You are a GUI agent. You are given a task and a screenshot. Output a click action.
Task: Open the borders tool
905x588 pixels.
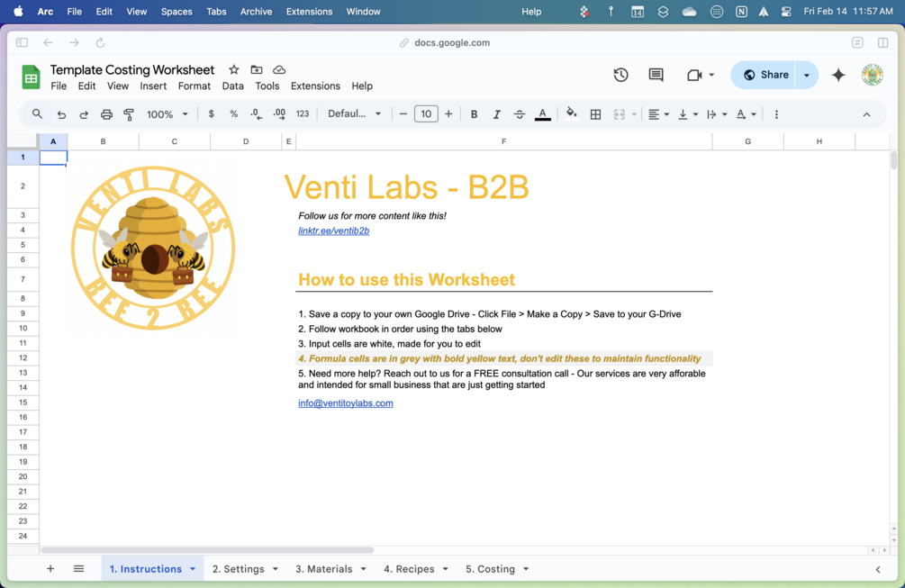(595, 114)
